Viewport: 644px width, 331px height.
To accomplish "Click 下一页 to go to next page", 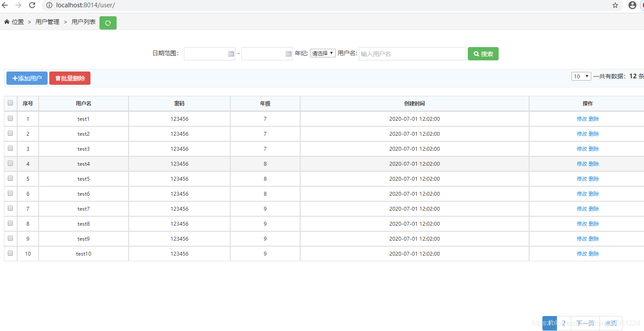I will point(585,323).
